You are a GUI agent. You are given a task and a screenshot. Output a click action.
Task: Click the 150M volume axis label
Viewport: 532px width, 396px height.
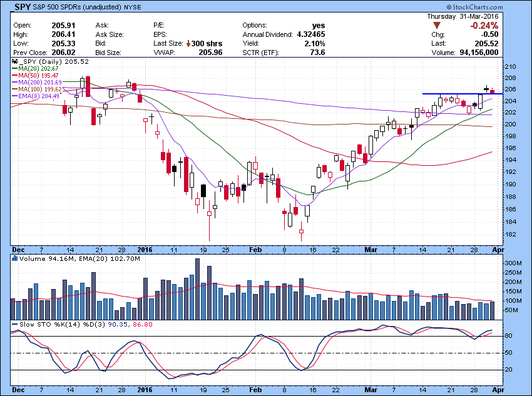[x=513, y=292]
